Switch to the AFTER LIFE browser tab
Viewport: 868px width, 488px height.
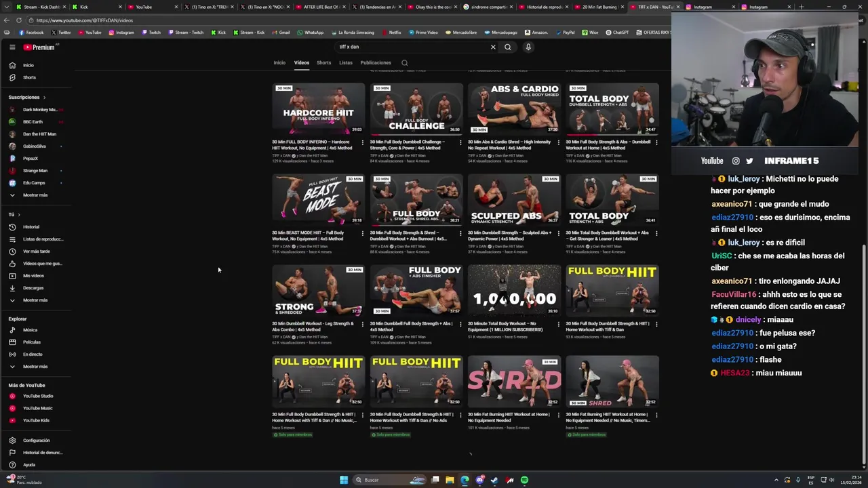pos(319,7)
